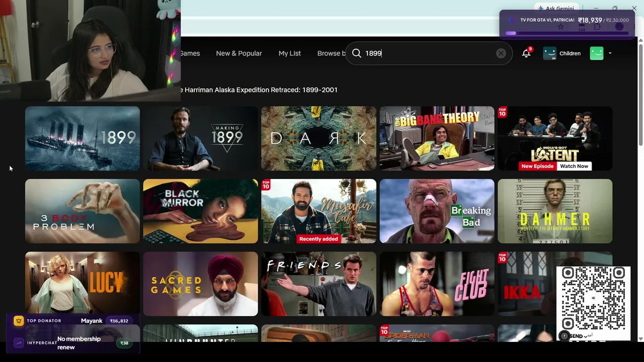Open the Sacred Games card
The width and height of the screenshot is (644, 362).
201,284
